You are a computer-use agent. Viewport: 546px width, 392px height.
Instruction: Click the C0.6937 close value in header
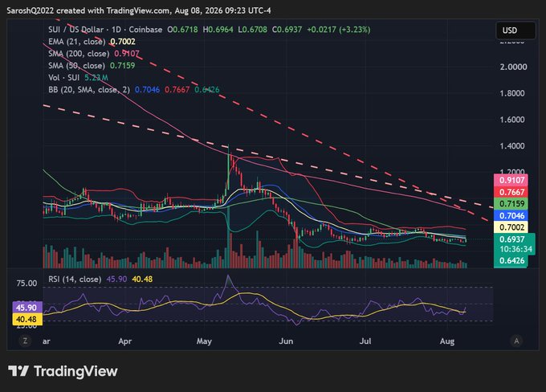pos(287,30)
